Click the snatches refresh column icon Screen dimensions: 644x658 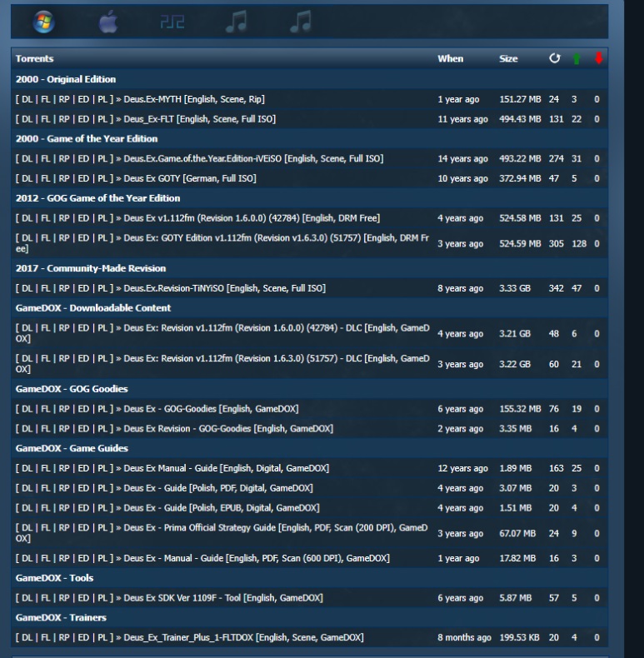[x=555, y=58]
